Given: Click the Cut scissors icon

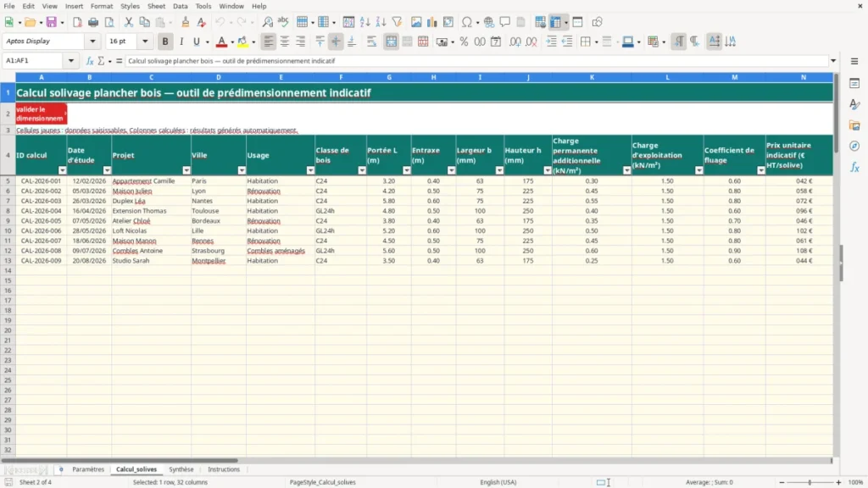Looking at the screenshot, I should coord(129,22).
